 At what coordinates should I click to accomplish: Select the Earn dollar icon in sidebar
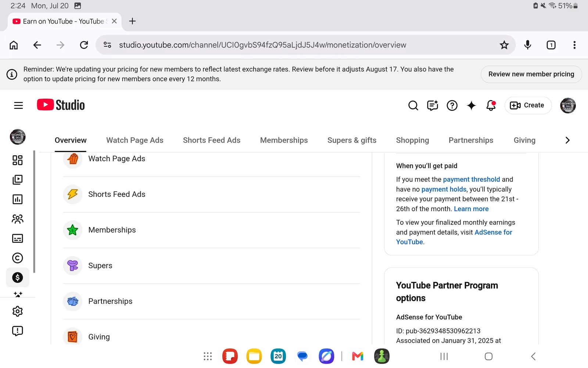(17, 277)
